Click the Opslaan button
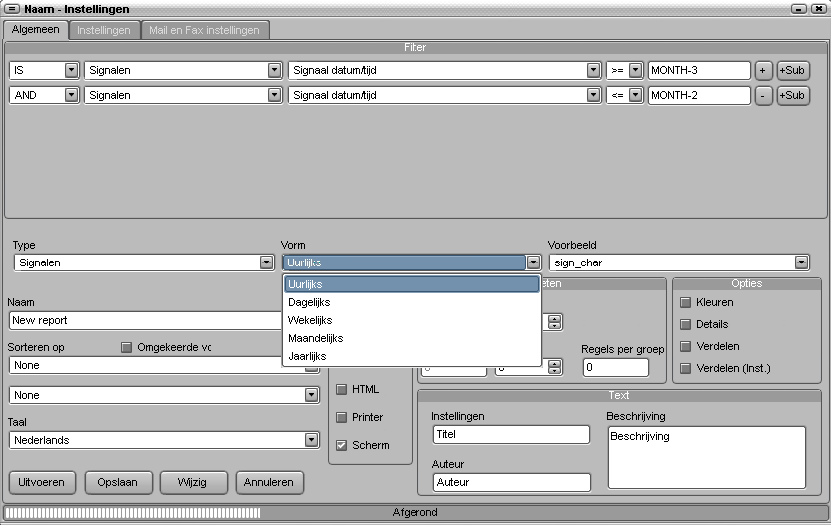This screenshot has height=525, width=831. pyautogui.click(x=119, y=482)
